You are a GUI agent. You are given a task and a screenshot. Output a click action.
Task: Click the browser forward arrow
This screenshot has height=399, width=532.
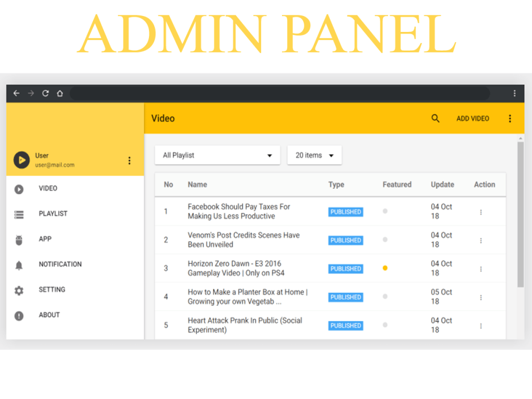[31, 93]
